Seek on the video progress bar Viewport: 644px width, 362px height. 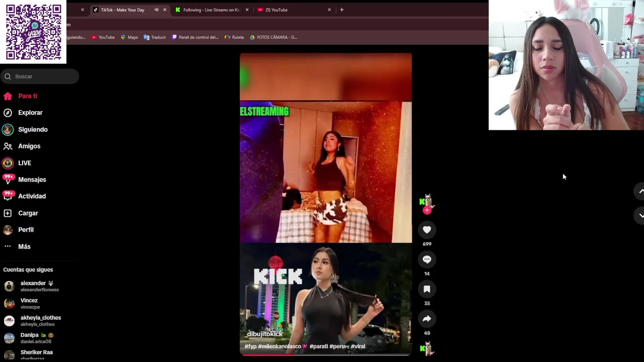click(x=326, y=354)
